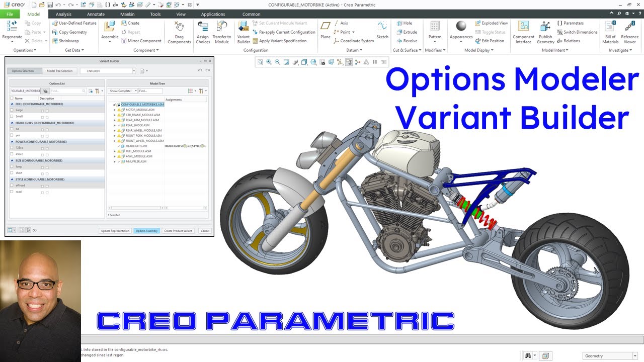
Task: Click Update Representation button
Action: [115, 231]
